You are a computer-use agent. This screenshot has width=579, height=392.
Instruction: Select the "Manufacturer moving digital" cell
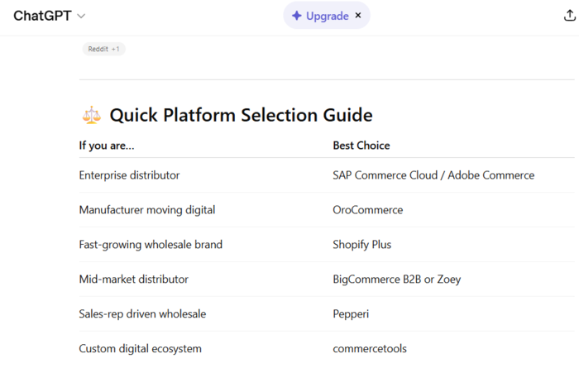[147, 210]
